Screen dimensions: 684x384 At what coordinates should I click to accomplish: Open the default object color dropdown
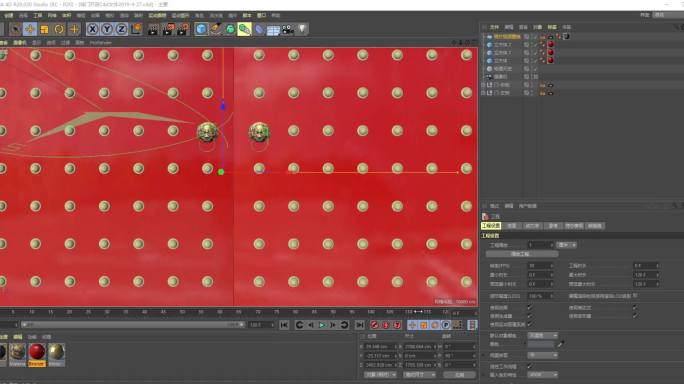tap(543, 336)
